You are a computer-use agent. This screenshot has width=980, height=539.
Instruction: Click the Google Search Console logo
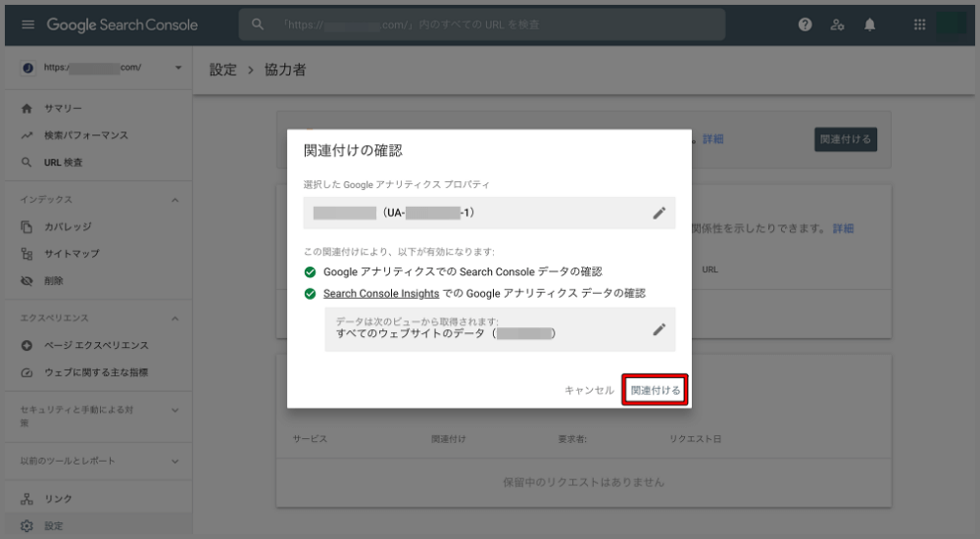pos(122,24)
